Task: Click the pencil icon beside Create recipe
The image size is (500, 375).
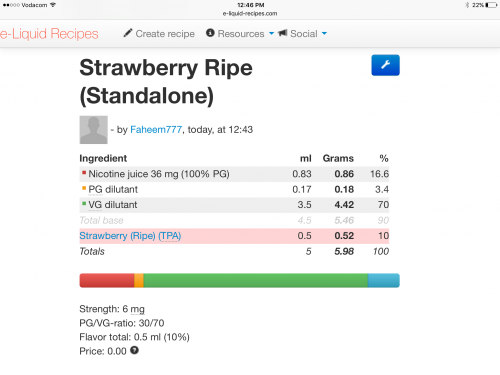Action: pos(128,33)
